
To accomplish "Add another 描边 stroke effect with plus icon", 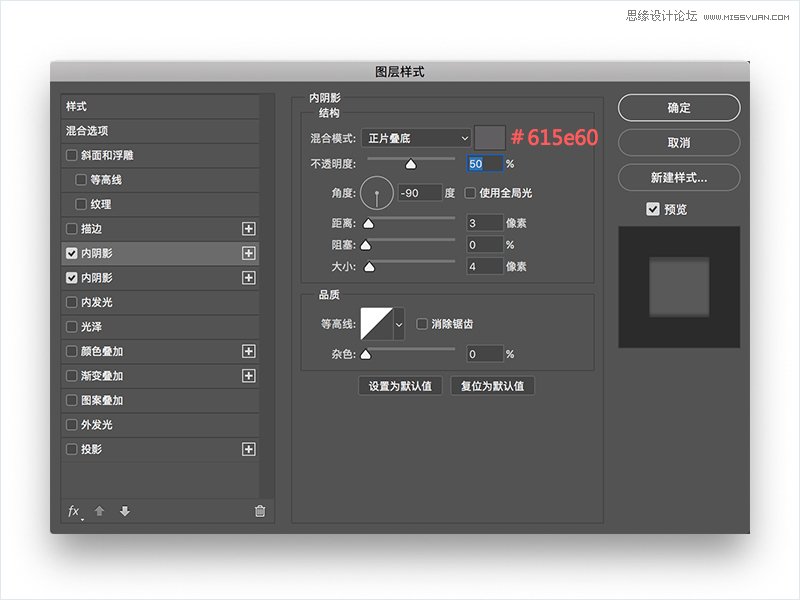I will [x=248, y=229].
